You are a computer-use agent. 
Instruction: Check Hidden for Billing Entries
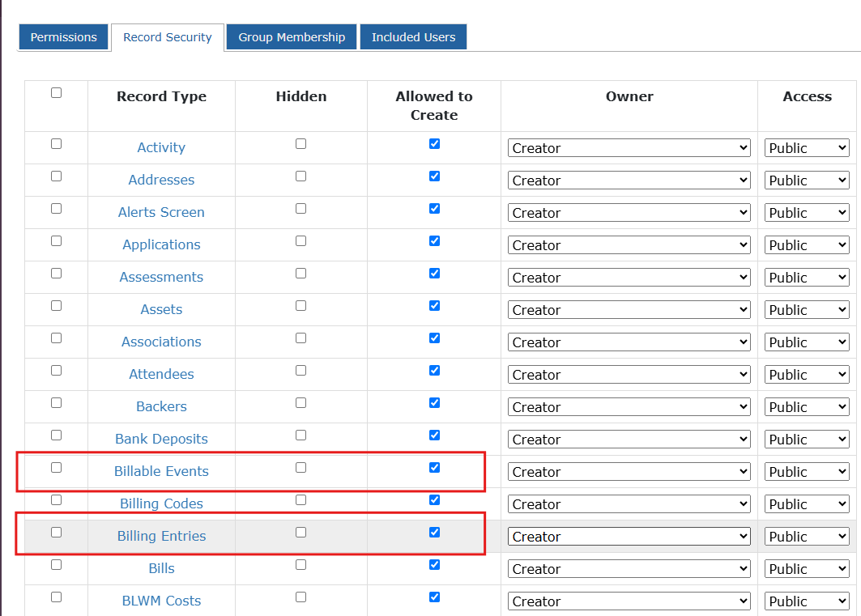[301, 532]
